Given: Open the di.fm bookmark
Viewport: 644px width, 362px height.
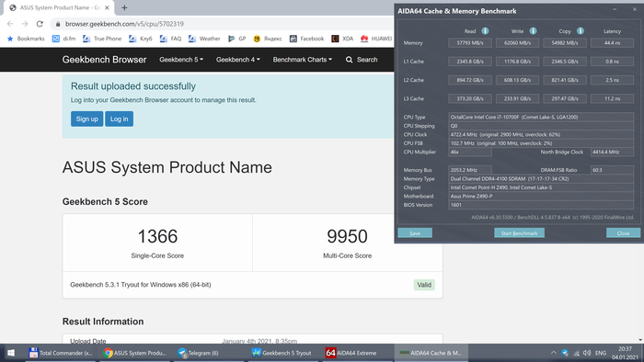Looking at the screenshot, I should (63, 39).
